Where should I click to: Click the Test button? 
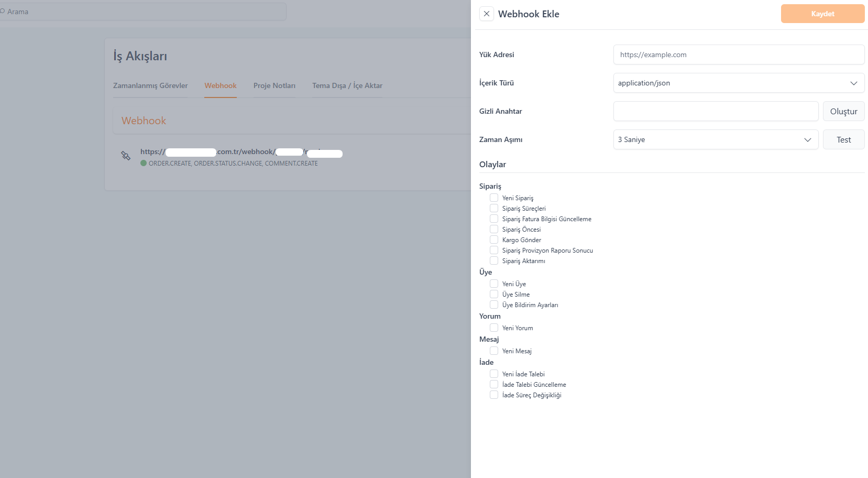pos(843,139)
